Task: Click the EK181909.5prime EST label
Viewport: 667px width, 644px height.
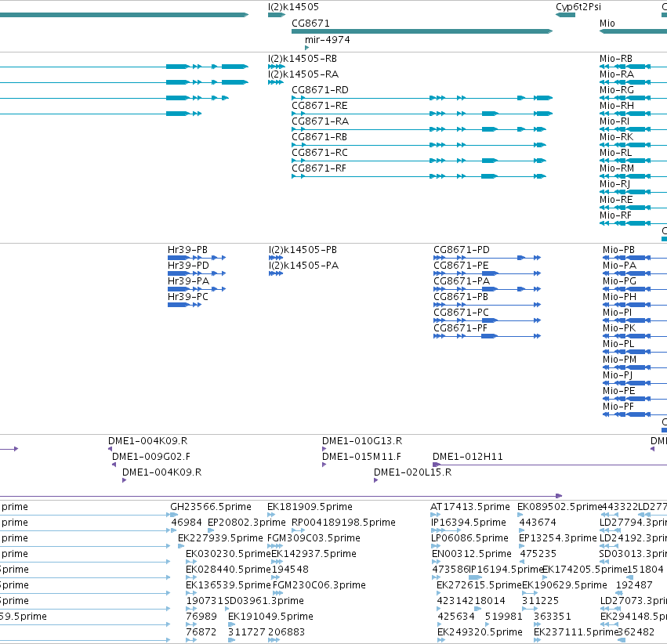Action: [x=310, y=507]
